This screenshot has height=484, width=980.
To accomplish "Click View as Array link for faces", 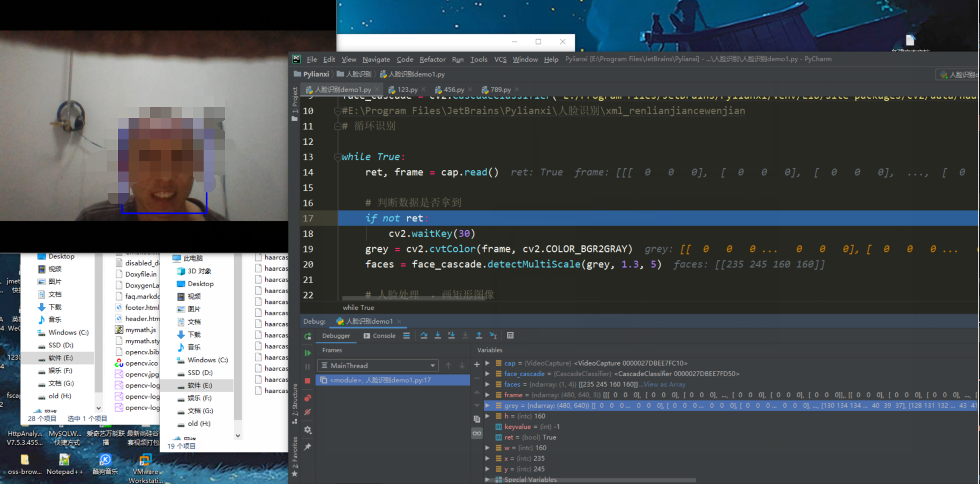I will point(664,384).
